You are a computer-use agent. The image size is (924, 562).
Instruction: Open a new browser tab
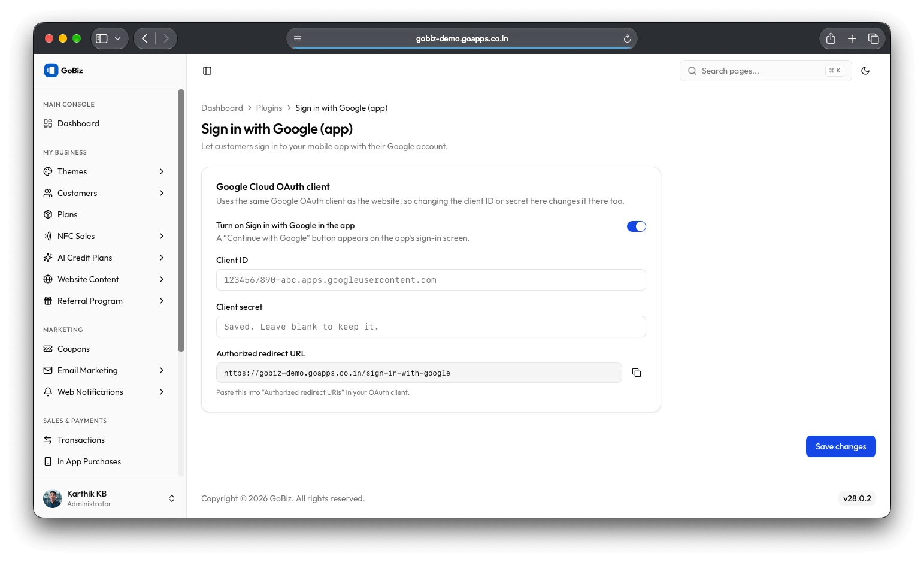(852, 39)
